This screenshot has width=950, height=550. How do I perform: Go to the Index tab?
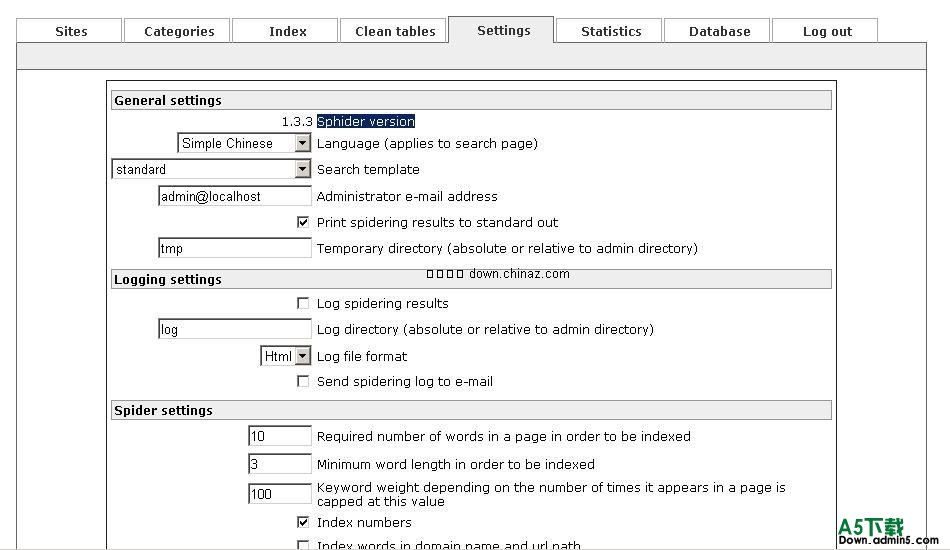(288, 31)
